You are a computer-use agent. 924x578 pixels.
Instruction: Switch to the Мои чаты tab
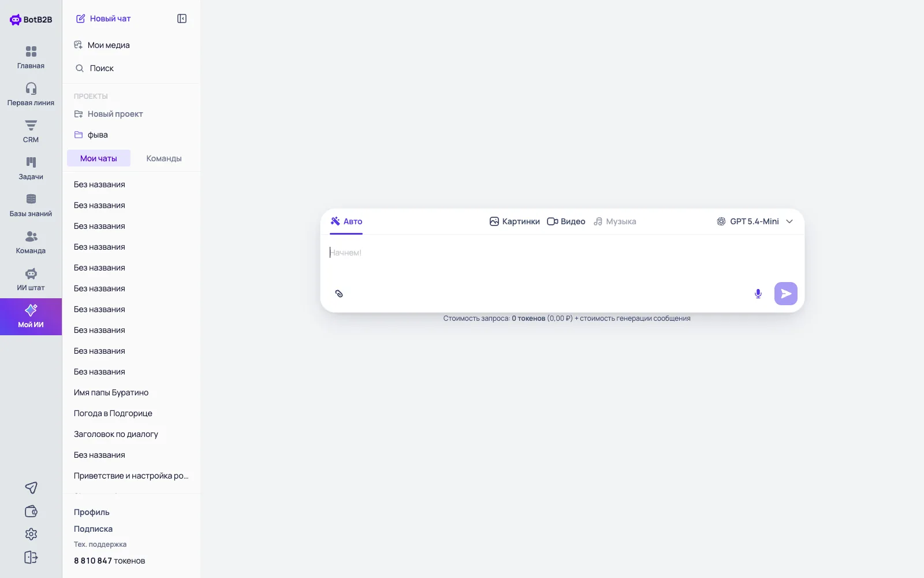pos(99,158)
